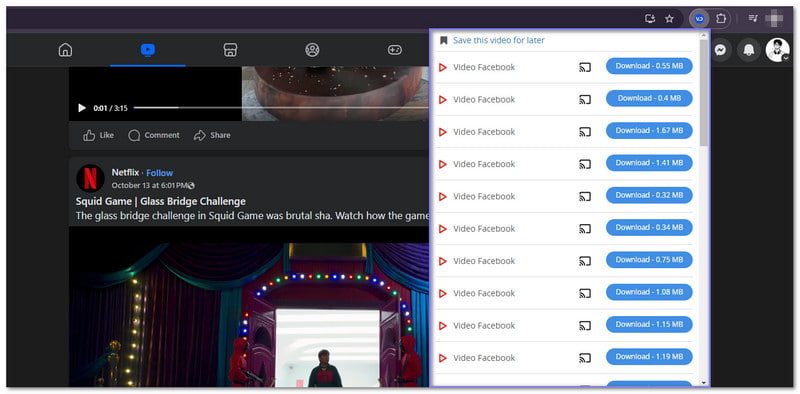Open Messenger chat icon

pyautogui.click(x=720, y=50)
